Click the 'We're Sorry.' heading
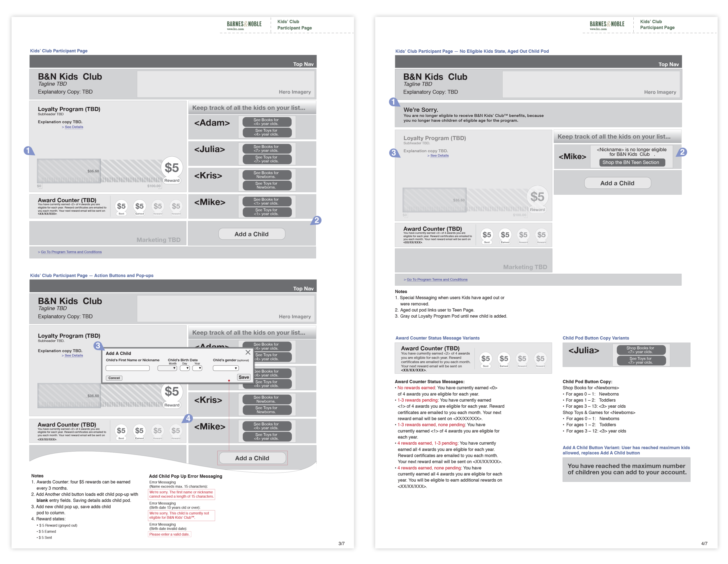The width and height of the screenshot is (728, 564). tap(421, 110)
